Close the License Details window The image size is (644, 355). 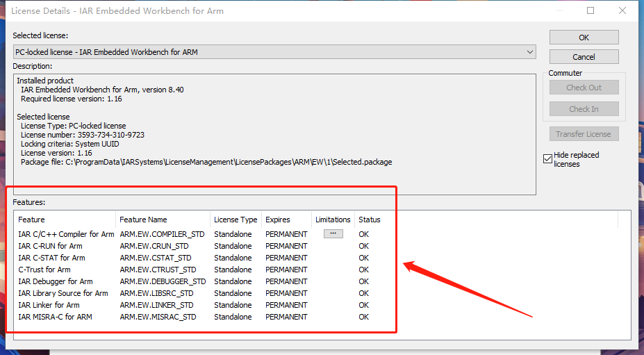[622, 10]
